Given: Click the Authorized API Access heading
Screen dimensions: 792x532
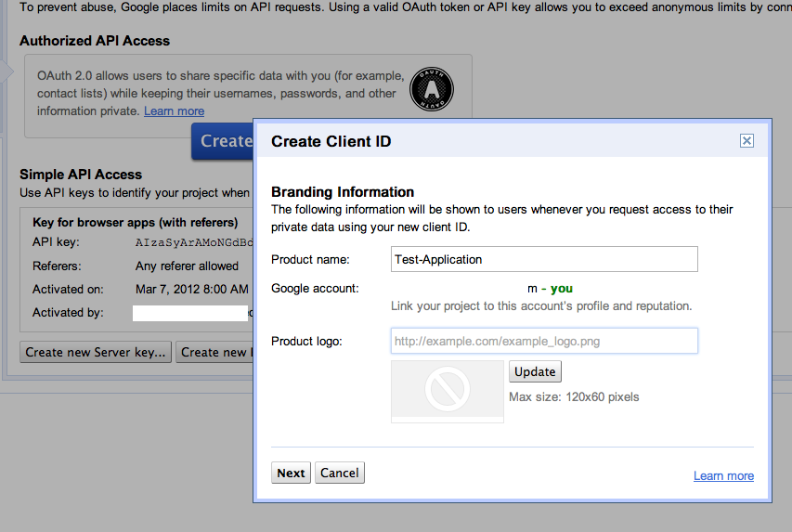Looking at the screenshot, I should (x=95, y=41).
